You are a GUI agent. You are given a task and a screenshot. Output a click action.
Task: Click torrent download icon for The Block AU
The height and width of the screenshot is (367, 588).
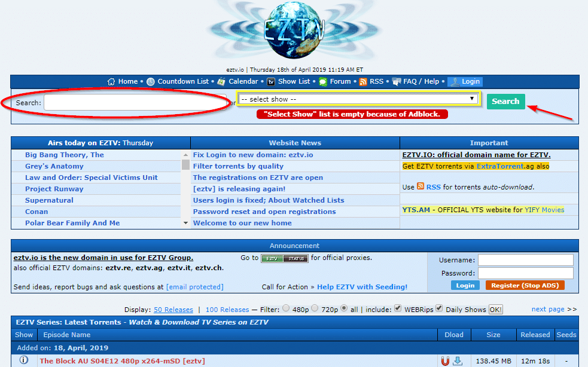458,361
